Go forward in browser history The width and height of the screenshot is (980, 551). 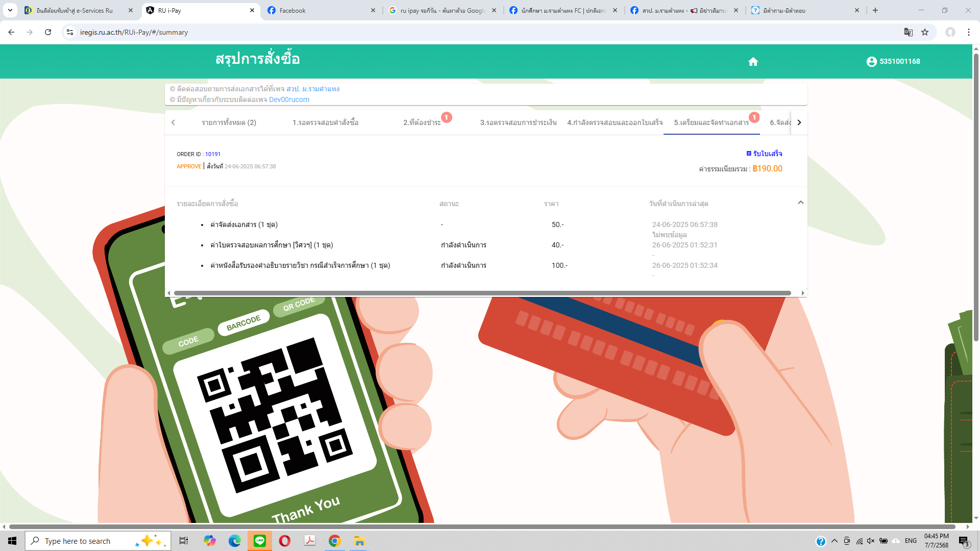(30, 32)
